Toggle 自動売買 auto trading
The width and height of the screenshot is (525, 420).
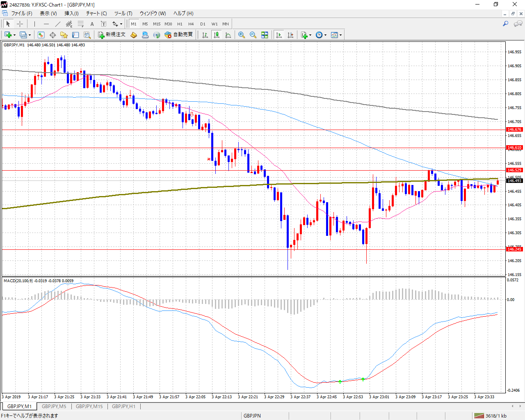[x=179, y=35]
